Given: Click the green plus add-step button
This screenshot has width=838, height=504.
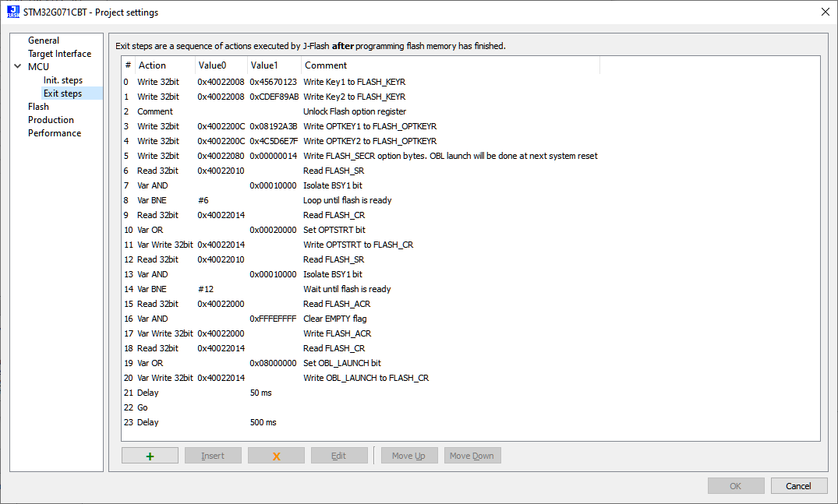Looking at the screenshot, I should coord(150,456).
